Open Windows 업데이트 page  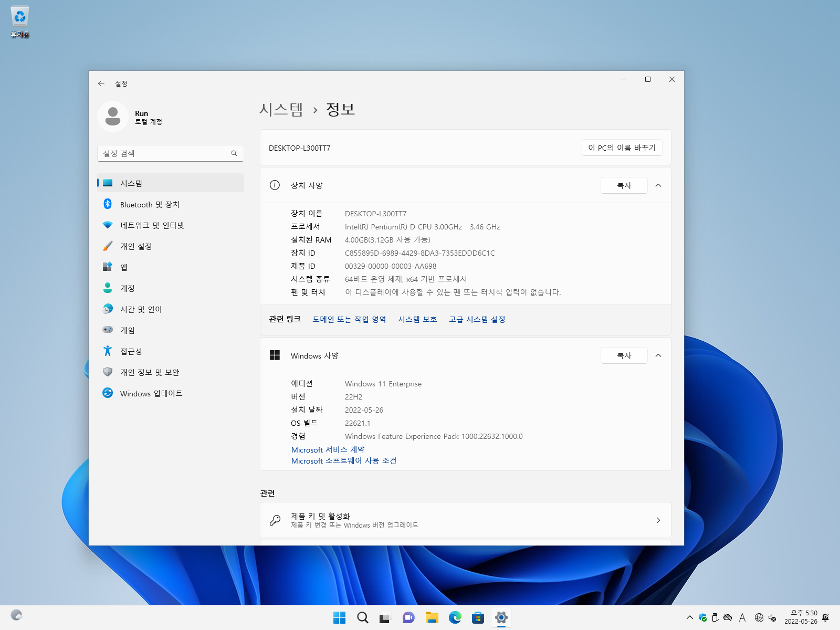171,393
